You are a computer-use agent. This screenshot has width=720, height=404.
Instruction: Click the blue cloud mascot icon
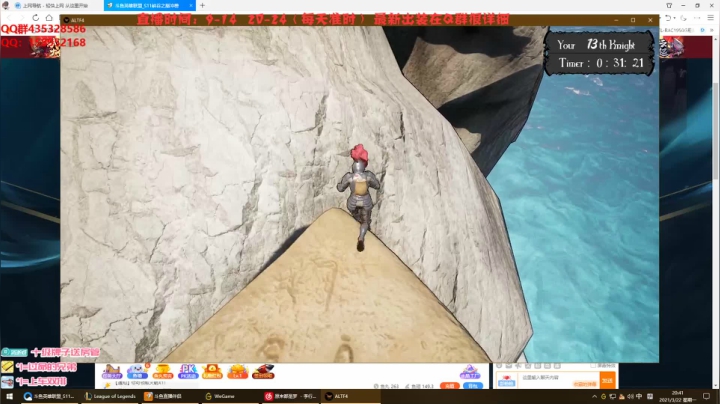point(137,371)
